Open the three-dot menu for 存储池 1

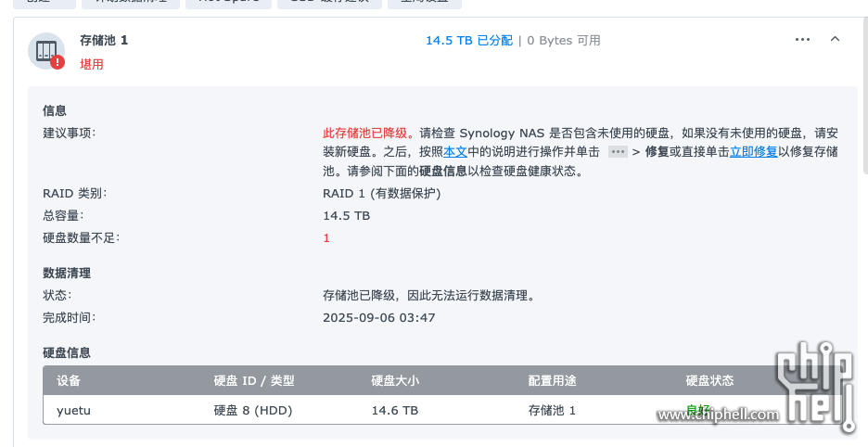pyautogui.click(x=802, y=40)
